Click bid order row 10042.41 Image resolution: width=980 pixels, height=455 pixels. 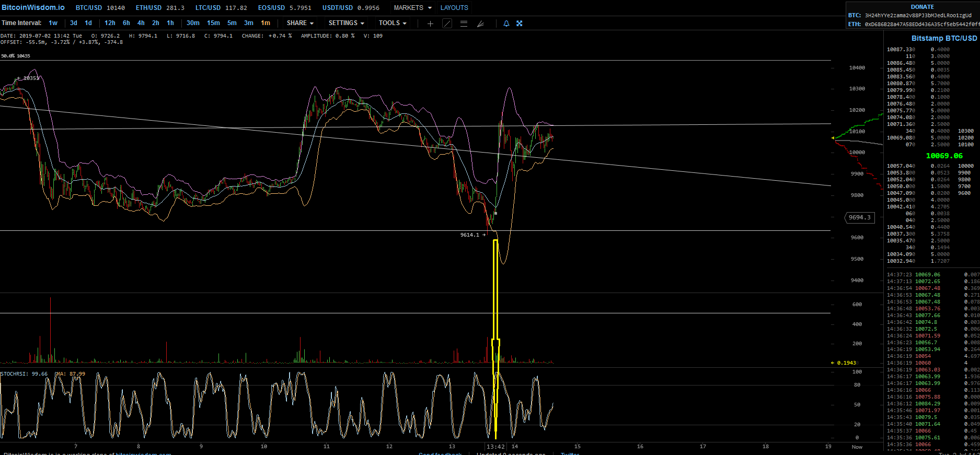[918, 207]
